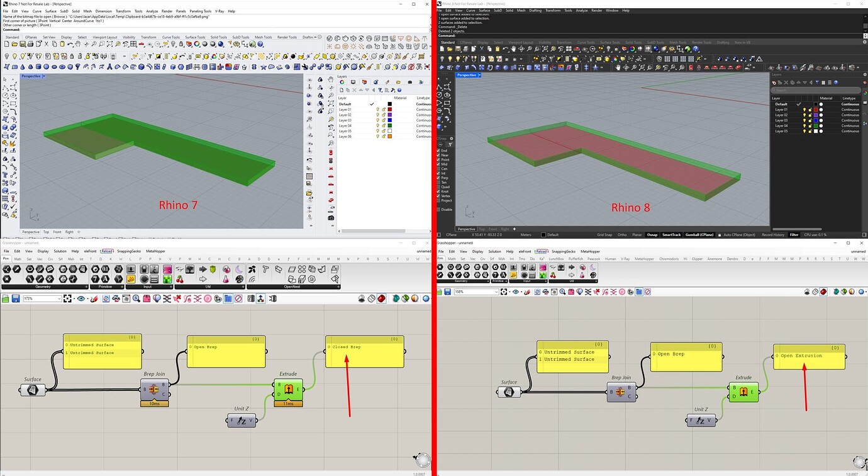868x476 pixels.
Task: Select the Brep Join component in Rhino 7 Grasshopper
Action: click(154, 390)
